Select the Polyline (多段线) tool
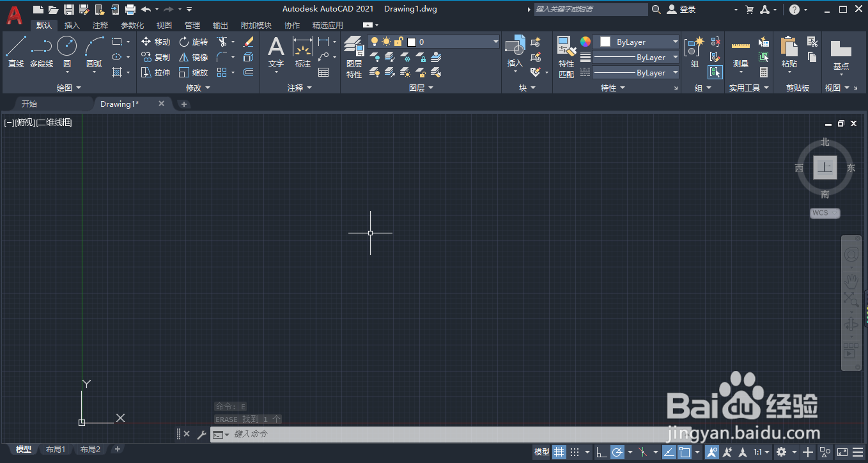This screenshot has width=868, height=463. click(x=42, y=52)
